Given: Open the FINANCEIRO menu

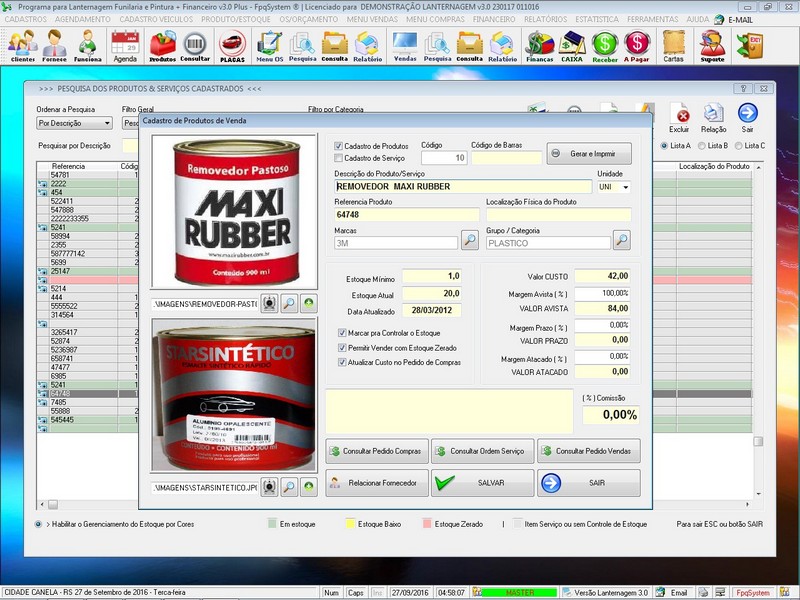Looking at the screenshot, I should pos(494,19).
